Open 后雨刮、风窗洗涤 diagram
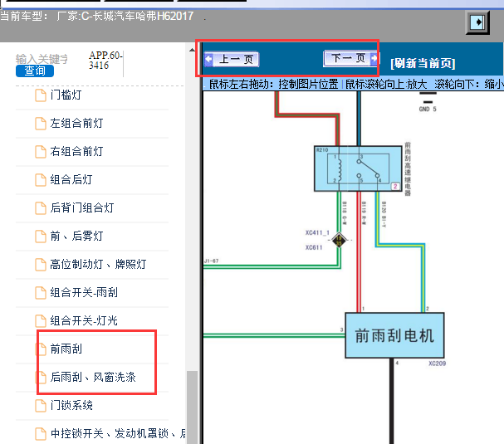The width and height of the screenshot is (504, 444). coord(92,377)
